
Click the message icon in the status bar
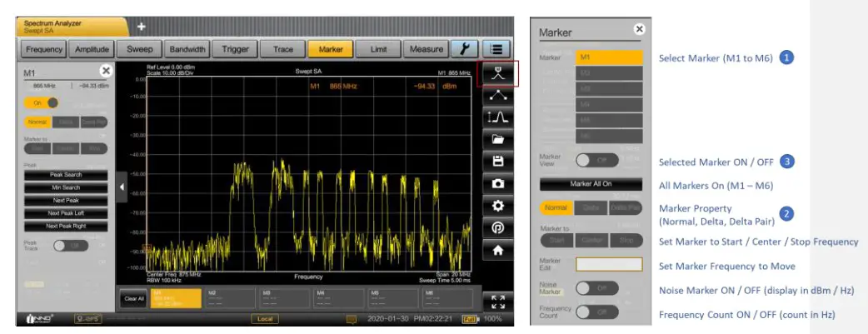351,320
